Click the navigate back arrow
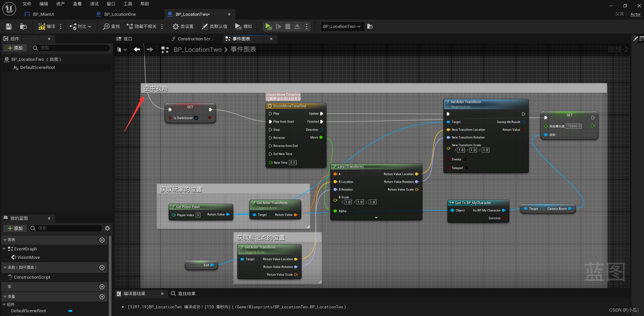 (x=137, y=49)
